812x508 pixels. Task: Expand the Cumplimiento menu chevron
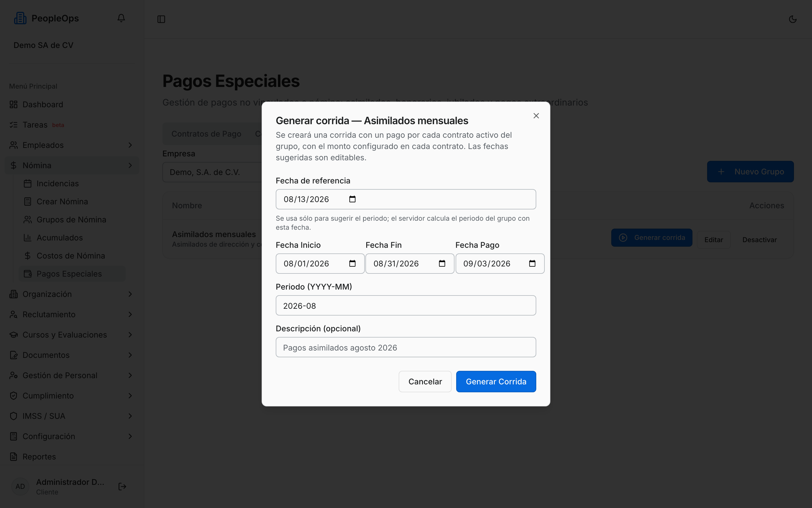point(130,396)
